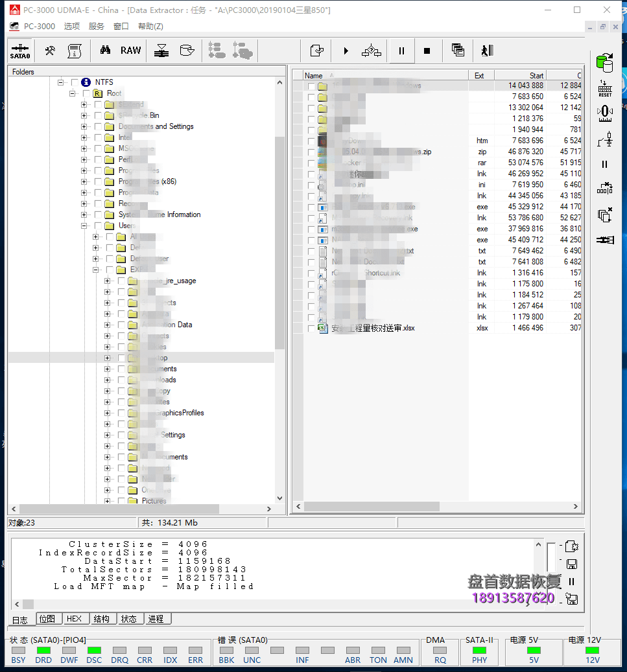
Task: Open the wrench and hammer utilities tool
Action: 50,51
